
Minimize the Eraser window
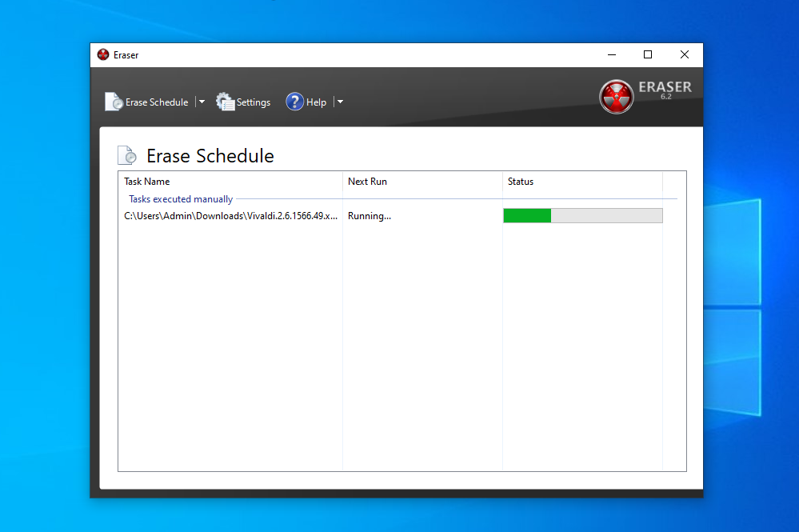(611, 55)
